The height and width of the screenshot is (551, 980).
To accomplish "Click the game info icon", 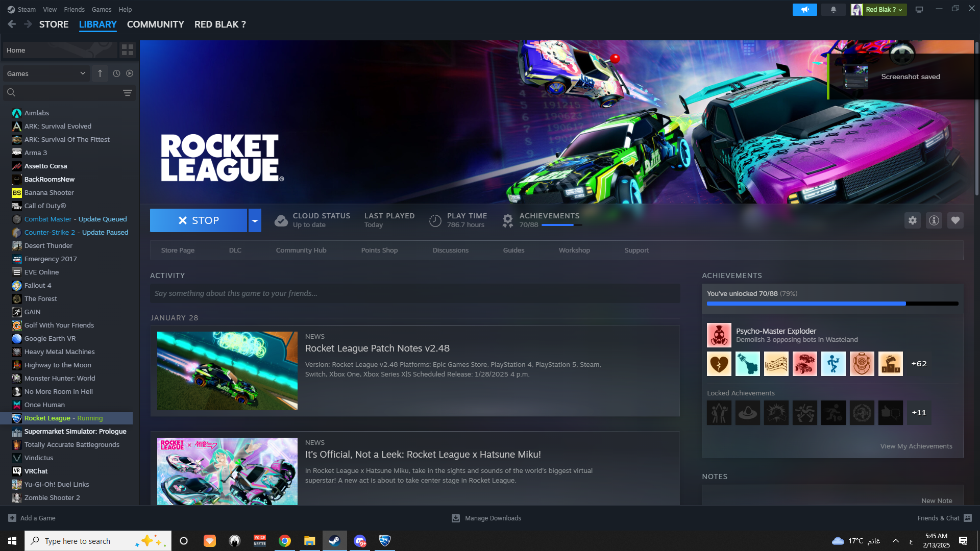I will click(934, 220).
